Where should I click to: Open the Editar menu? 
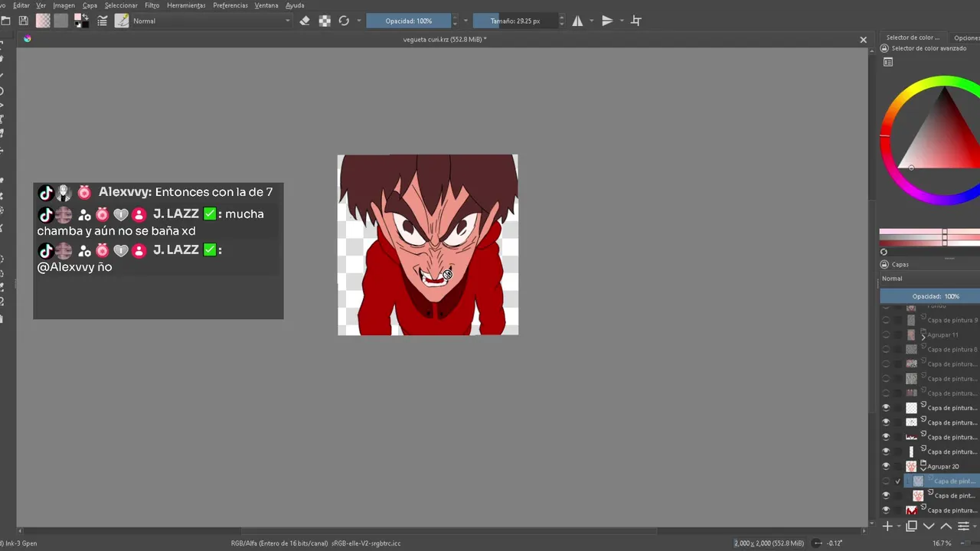tap(21, 5)
